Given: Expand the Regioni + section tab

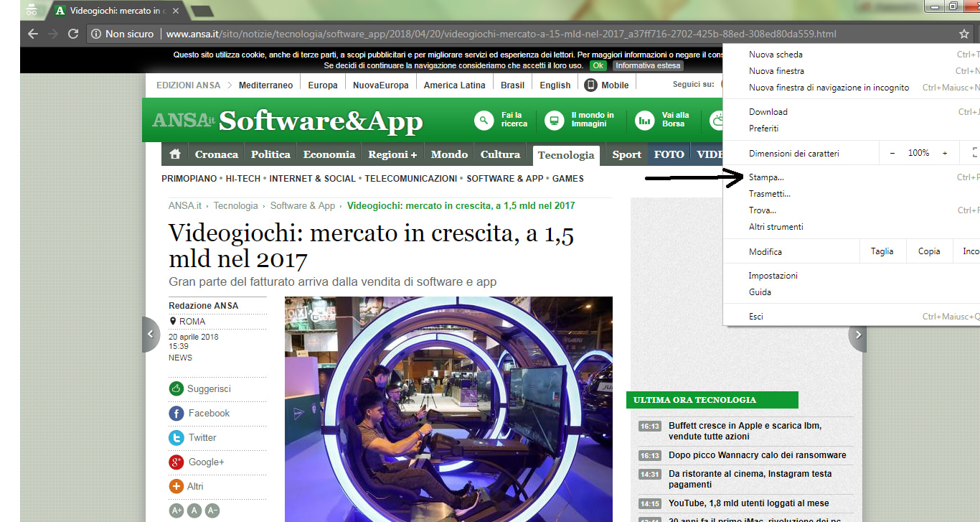Looking at the screenshot, I should (x=392, y=154).
